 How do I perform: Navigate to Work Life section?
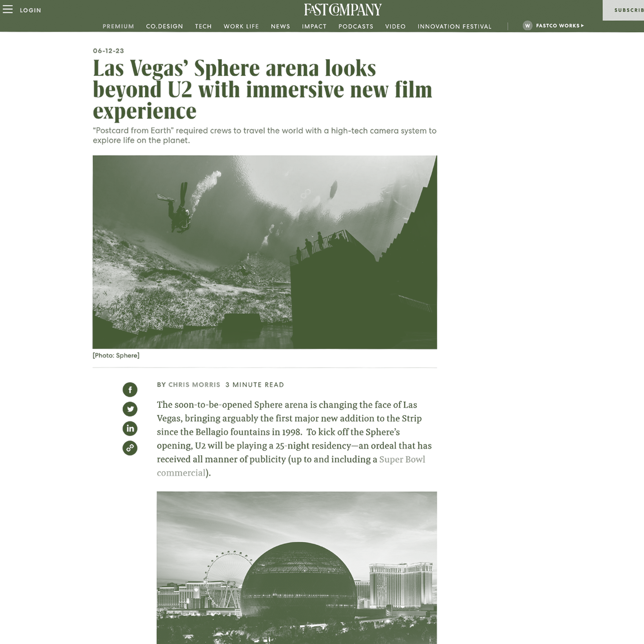(241, 26)
